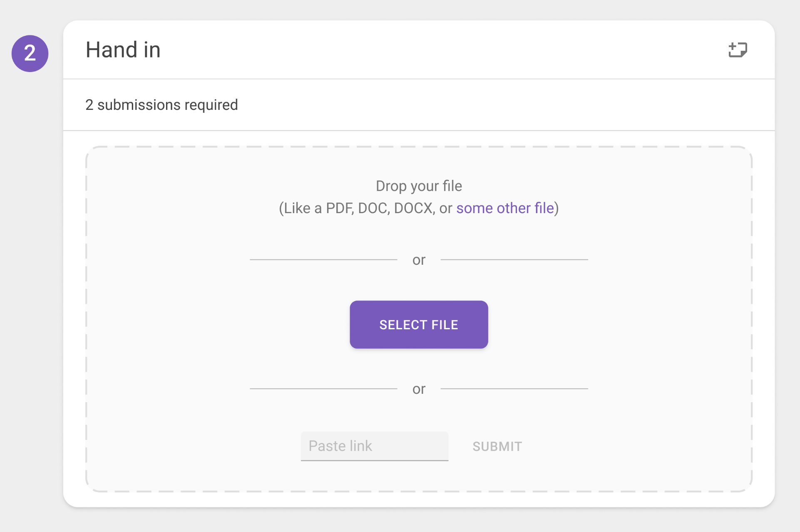Screen dimensions: 800x532
Task: Click the second 'or' separator below SELECT FILE
Action: coord(419,389)
